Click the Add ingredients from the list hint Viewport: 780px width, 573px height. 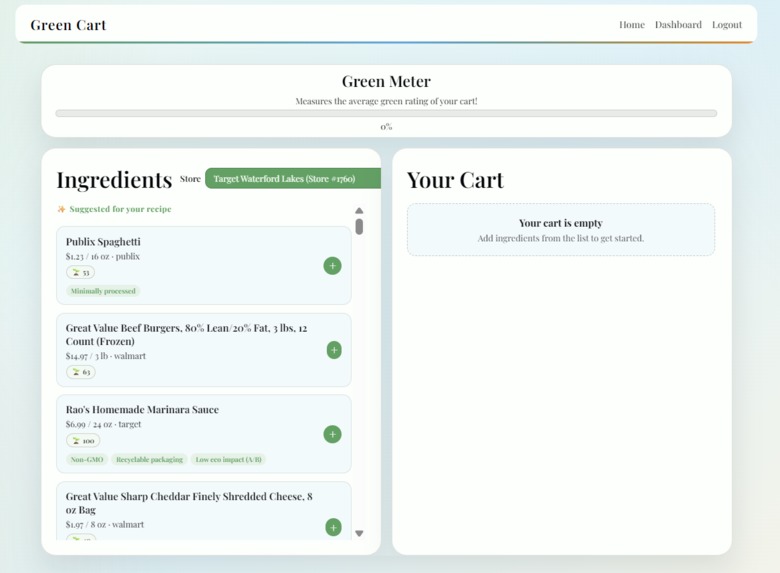(x=561, y=238)
